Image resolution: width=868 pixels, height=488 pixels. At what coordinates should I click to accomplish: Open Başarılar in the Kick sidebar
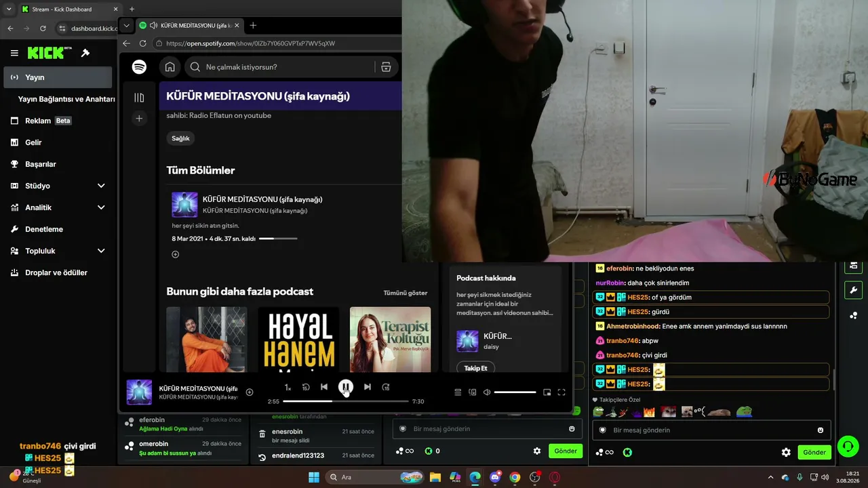point(58,164)
